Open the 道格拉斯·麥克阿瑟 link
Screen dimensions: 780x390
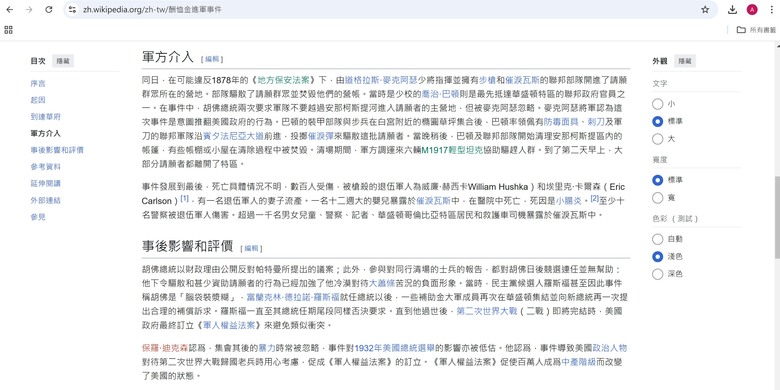[381, 80]
